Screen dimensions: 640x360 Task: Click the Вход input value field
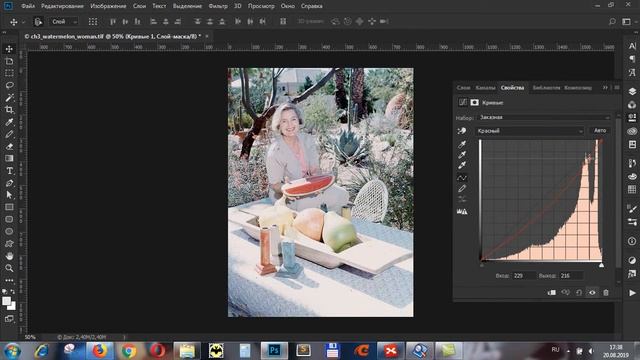[x=524, y=276]
